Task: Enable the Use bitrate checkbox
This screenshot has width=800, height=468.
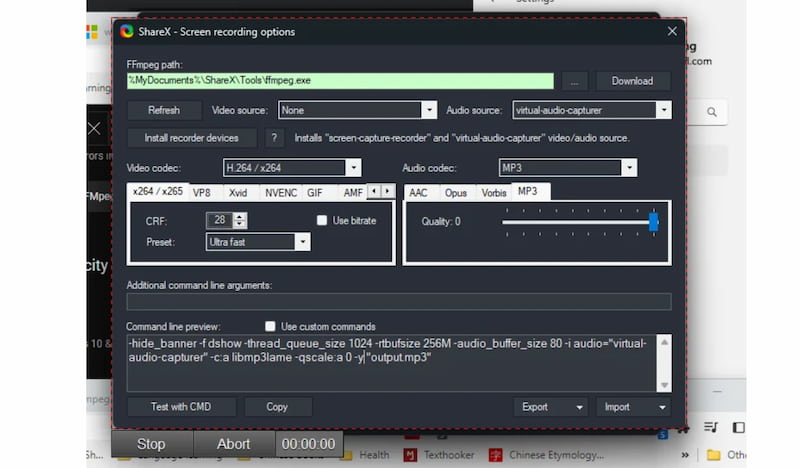Action: tap(322, 221)
